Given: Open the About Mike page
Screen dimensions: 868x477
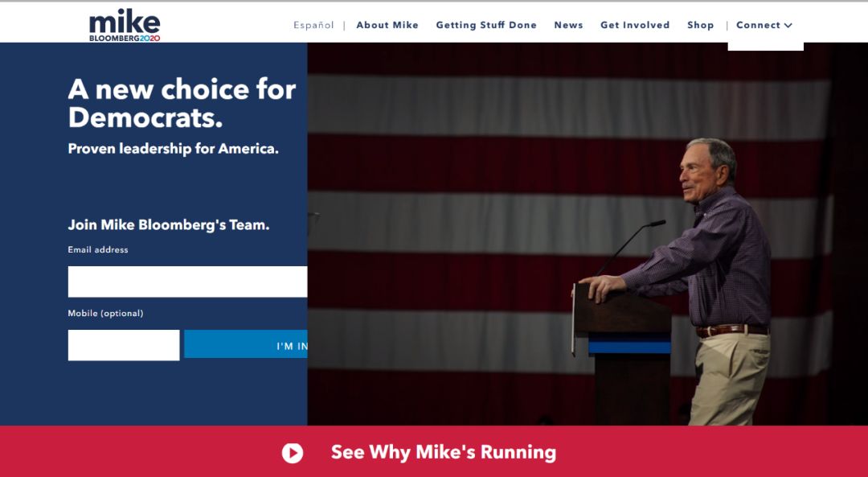Looking at the screenshot, I should [387, 25].
